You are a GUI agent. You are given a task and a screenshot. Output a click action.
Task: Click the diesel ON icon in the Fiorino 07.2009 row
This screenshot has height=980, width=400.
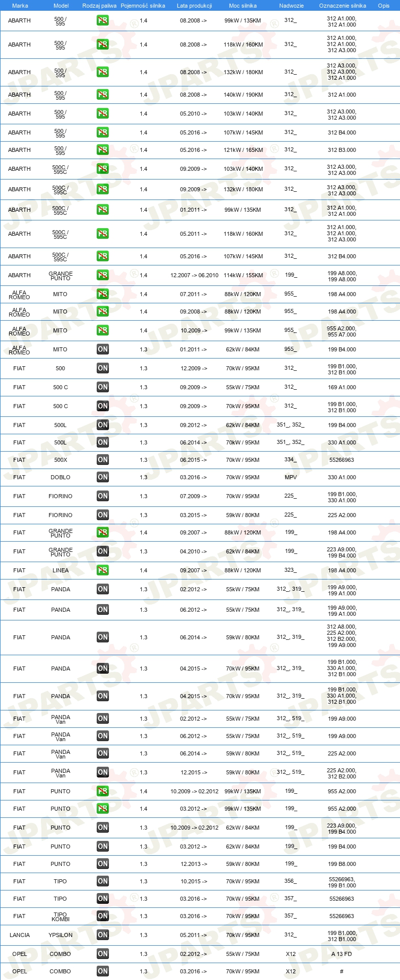click(x=103, y=496)
